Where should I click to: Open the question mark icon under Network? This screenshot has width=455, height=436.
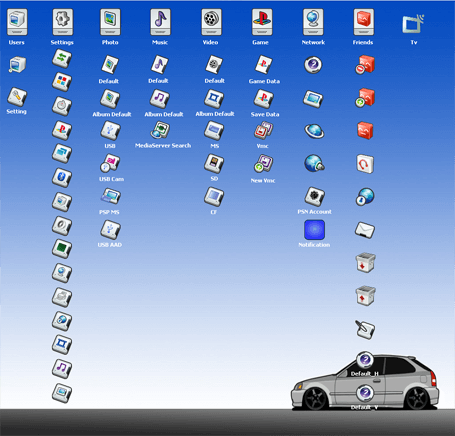coord(313,65)
